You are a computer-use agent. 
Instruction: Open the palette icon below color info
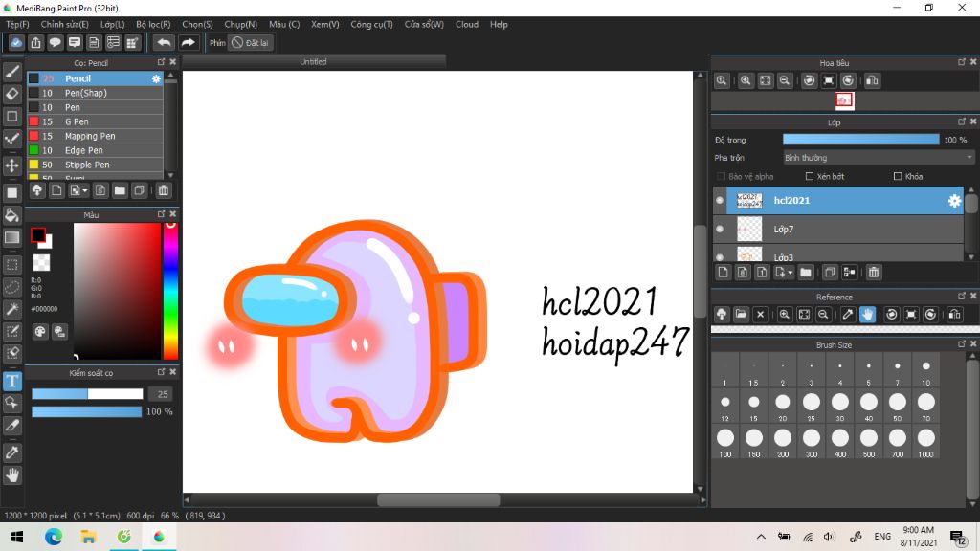pos(40,331)
